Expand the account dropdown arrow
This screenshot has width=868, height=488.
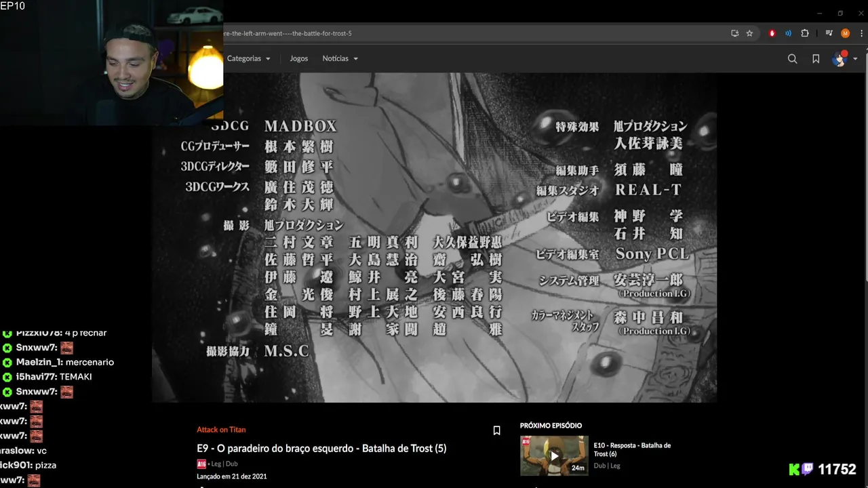tap(855, 59)
